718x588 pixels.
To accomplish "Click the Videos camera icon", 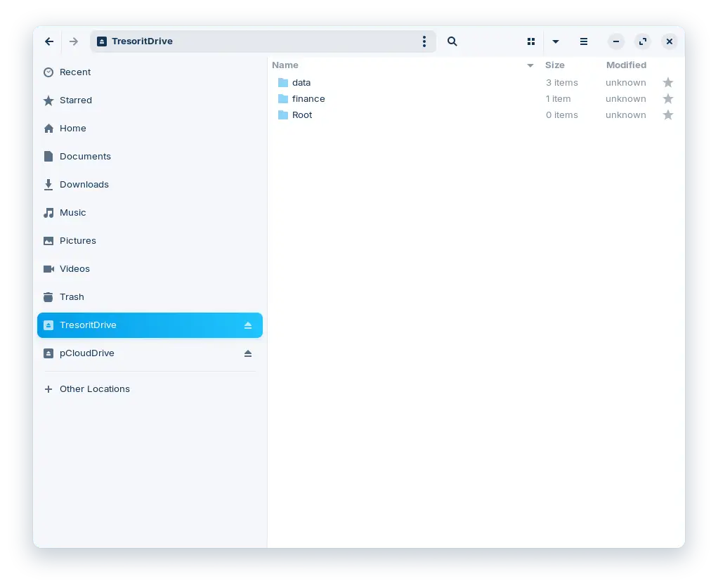I will (x=48, y=269).
